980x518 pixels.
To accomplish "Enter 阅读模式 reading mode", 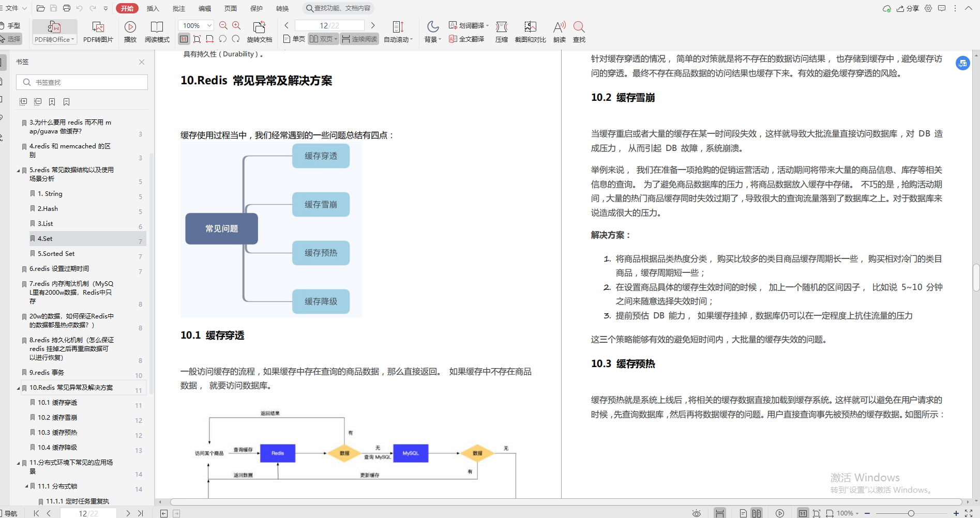I will click(x=157, y=31).
